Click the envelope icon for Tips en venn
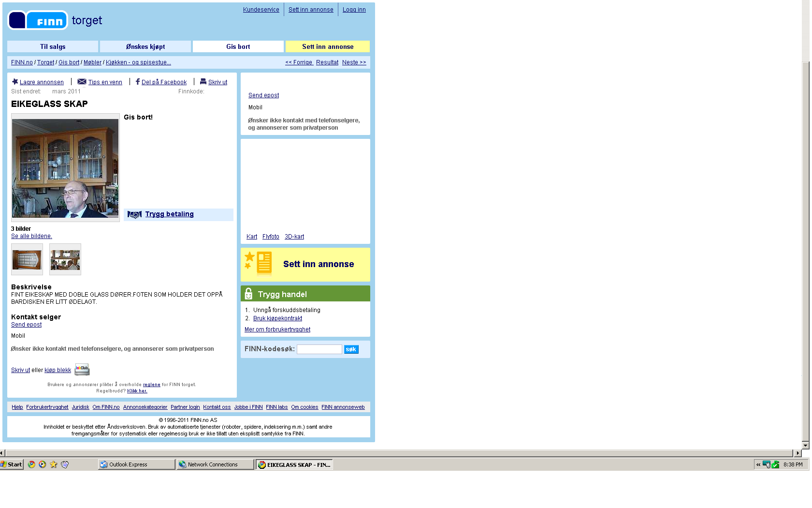The height and width of the screenshot is (508, 812). click(x=82, y=82)
